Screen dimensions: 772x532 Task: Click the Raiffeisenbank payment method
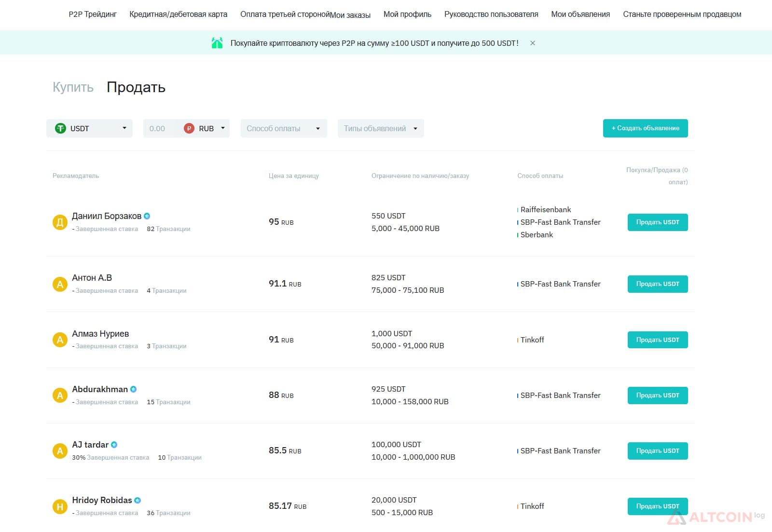coord(545,210)
